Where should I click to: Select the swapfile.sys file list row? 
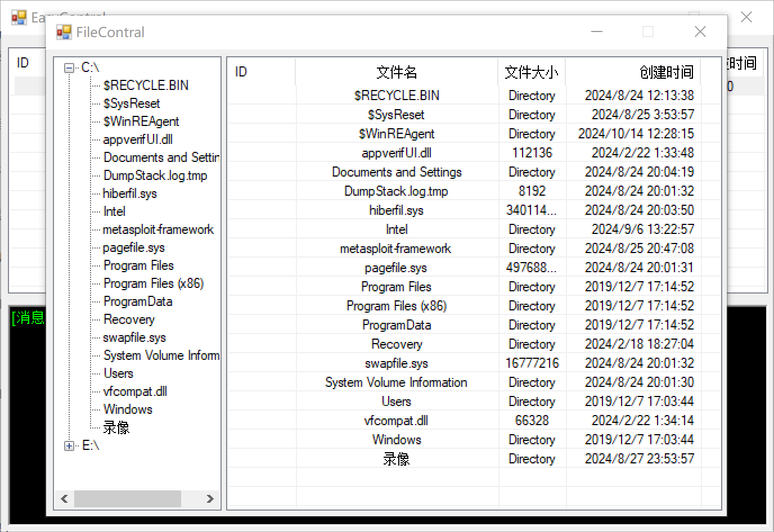397,363
